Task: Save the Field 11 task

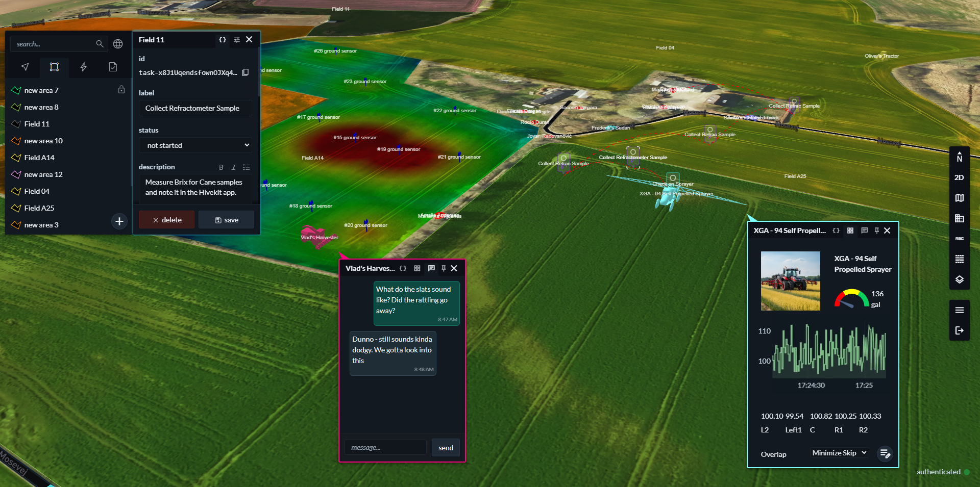Action: (x=226, y=220)
